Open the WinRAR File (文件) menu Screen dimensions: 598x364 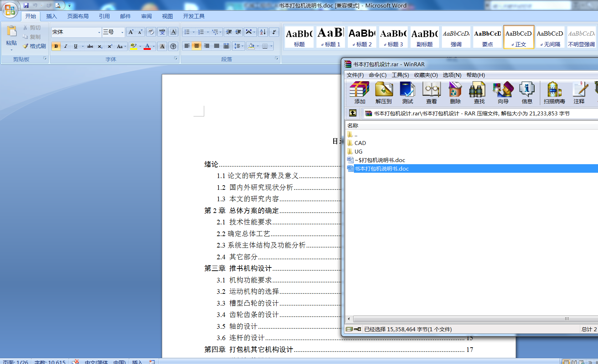pyautogui.click(x=355, y=75)
